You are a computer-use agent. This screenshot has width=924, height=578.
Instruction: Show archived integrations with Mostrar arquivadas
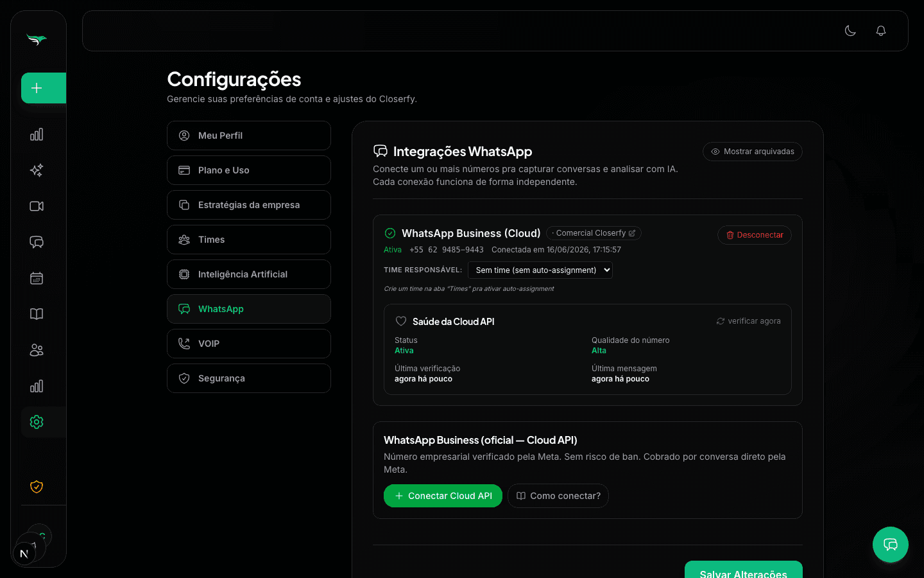coord(753,152)
